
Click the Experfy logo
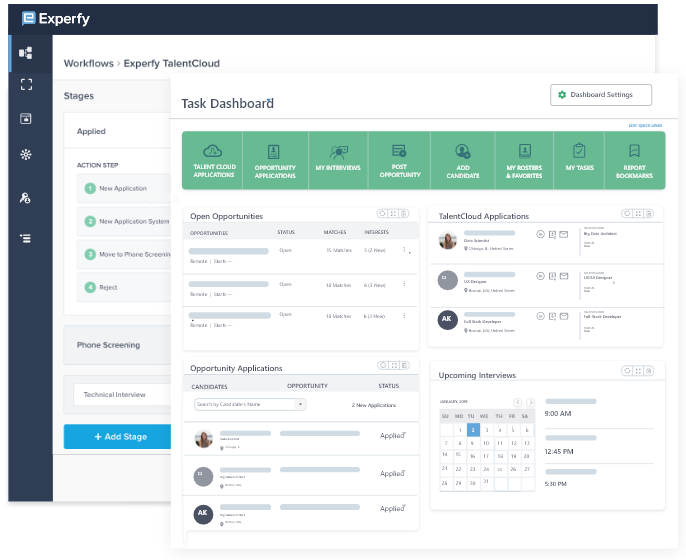(56, 18)
